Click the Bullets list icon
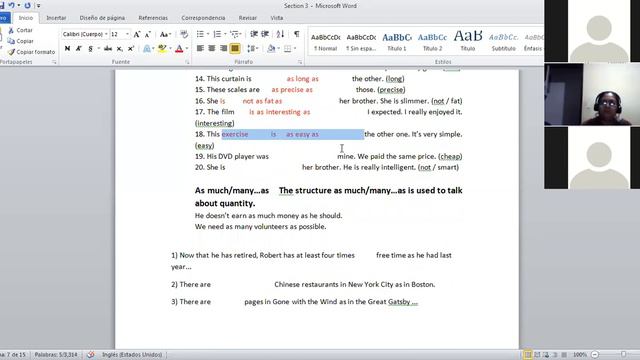Viewport: 640px width, 360px height. point(200,34)
